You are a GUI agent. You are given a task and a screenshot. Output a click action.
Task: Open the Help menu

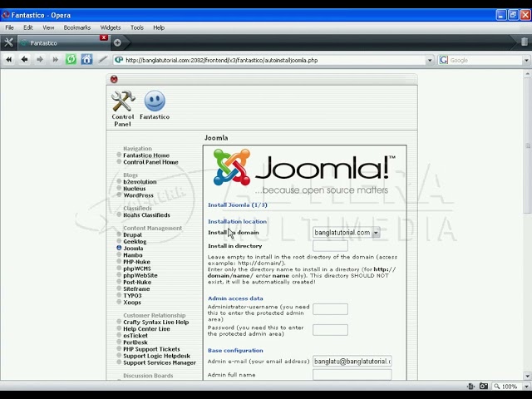click(159, 27)
